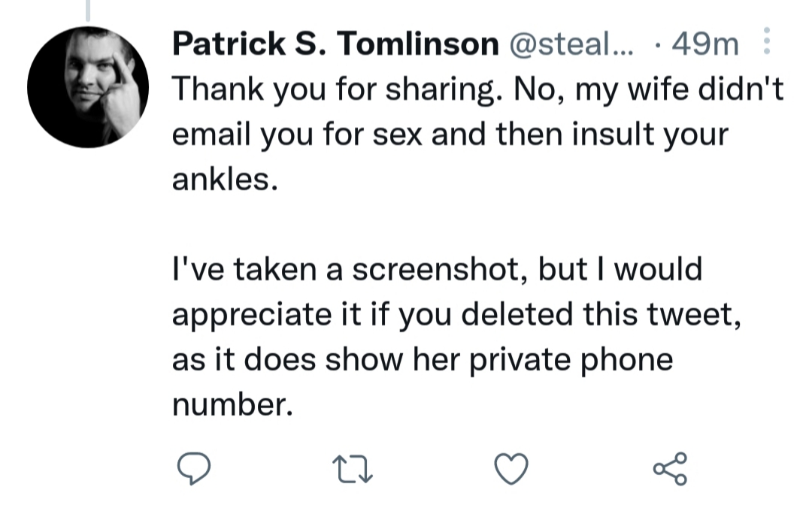Image resolution: width=812 pixels, height=511 pixels.
Task: Open Patrick S. Tomlinson display name
Action: point(335,43)
